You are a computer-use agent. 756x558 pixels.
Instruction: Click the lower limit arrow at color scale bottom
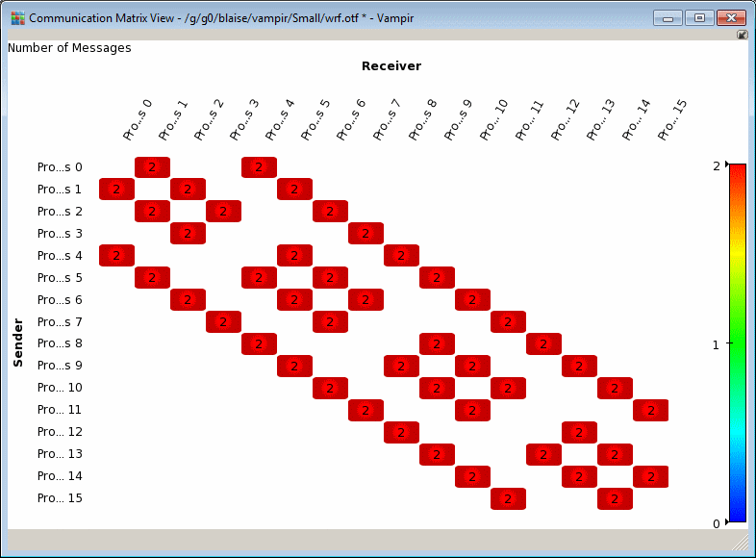pos(727,521)
